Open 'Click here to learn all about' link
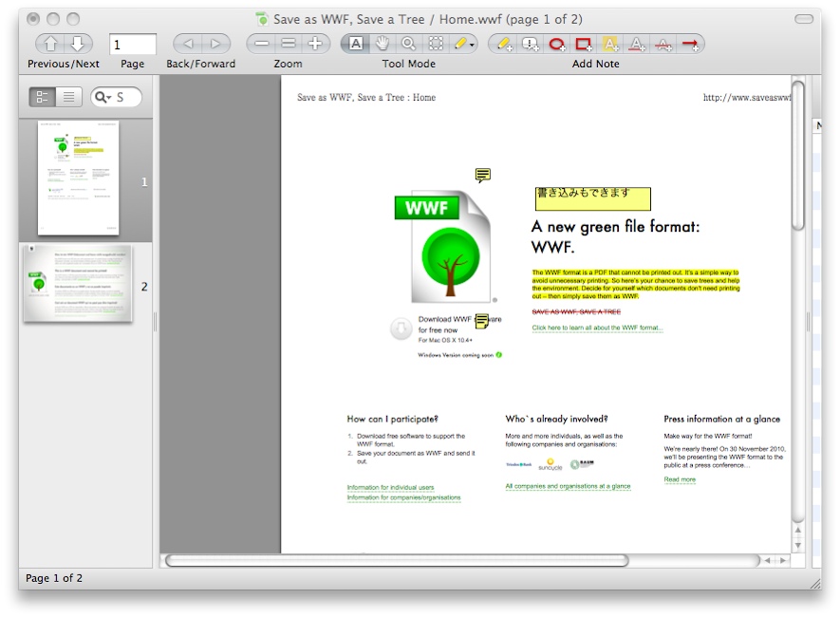Screen dimensions: 840x618 click(x=597, y=328)
